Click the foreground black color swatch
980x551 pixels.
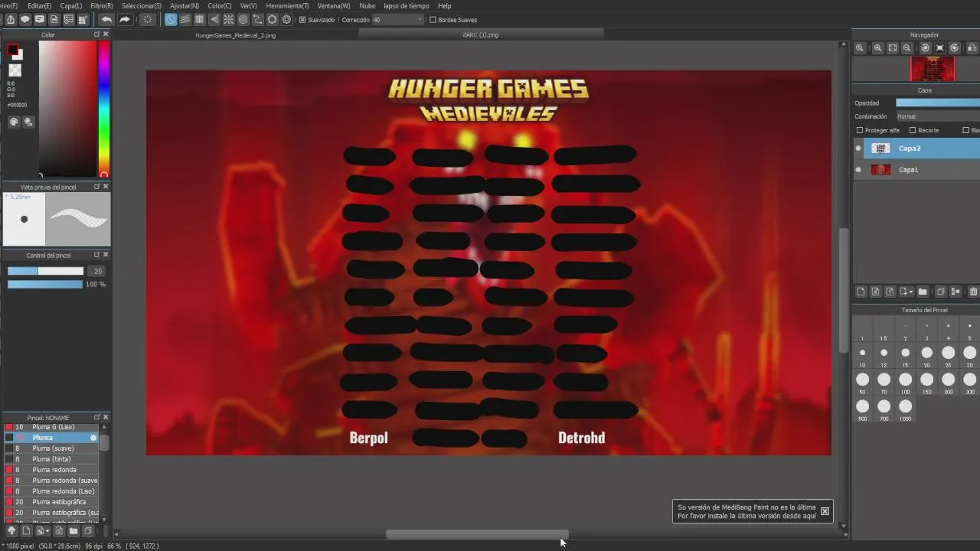12,51
